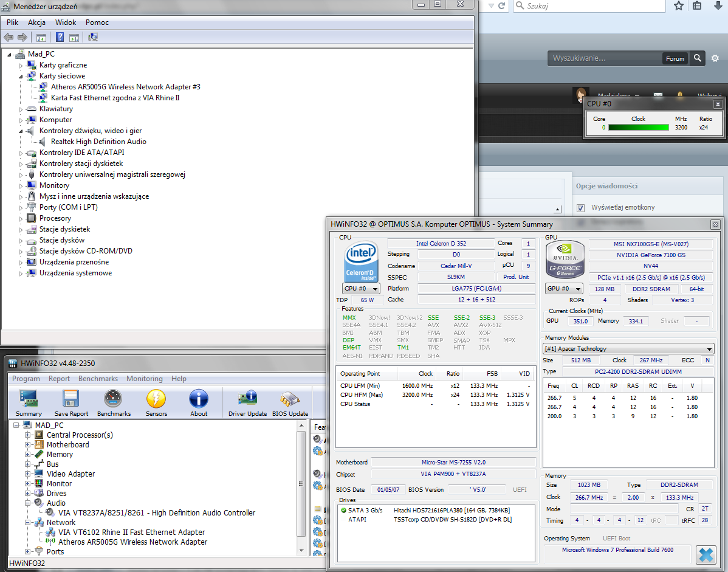
Task: Expand Karty graficzne in Device Manager
Action: click(x=21, y=66)
